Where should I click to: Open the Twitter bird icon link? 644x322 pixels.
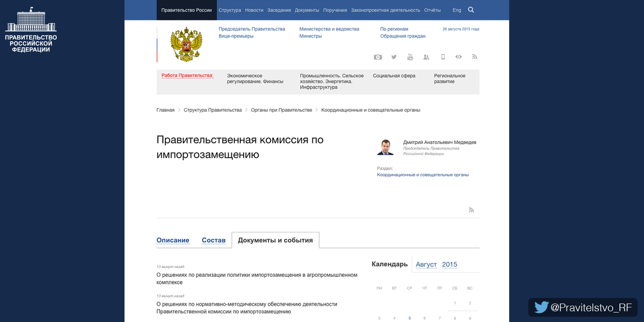point(394,57)
